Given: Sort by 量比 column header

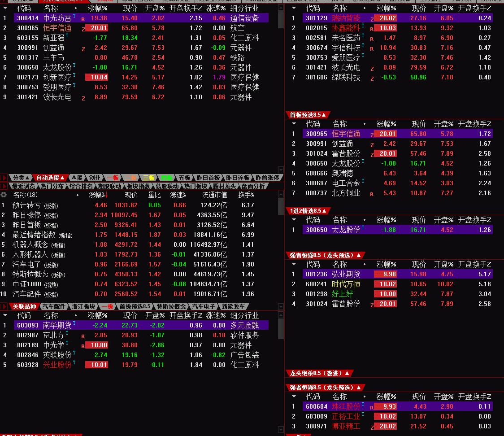Looking at the screenshot, I should 154,195.
